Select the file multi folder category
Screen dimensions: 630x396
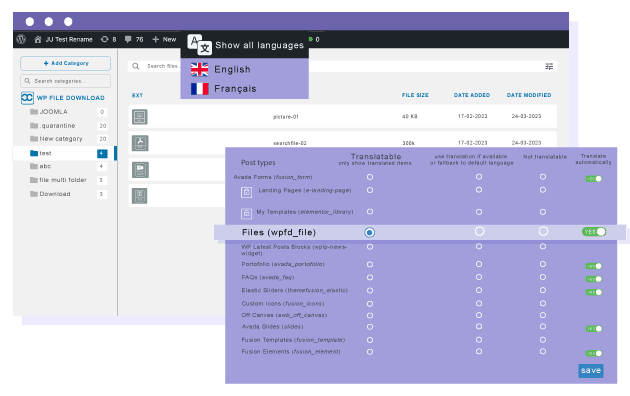[58, 180]
